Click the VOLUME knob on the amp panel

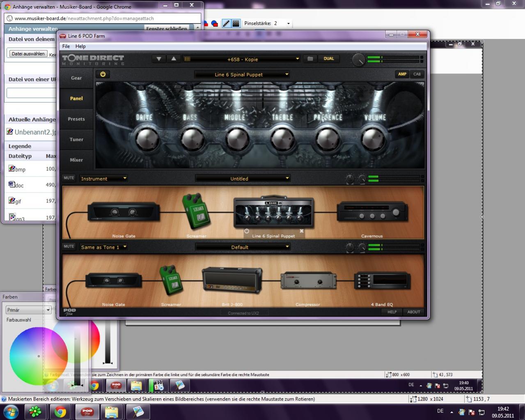pos(374,139)
